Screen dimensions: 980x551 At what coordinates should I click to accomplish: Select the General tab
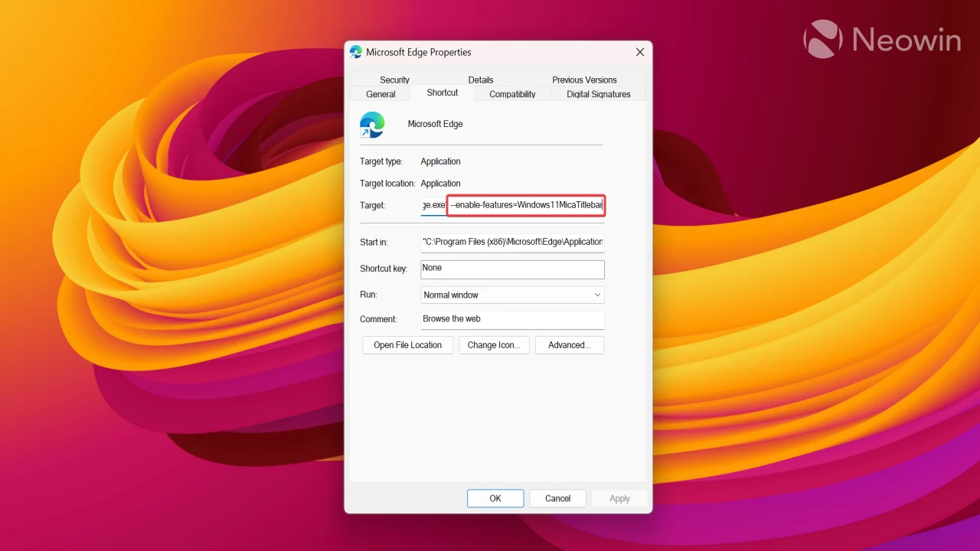coord(381,94)
